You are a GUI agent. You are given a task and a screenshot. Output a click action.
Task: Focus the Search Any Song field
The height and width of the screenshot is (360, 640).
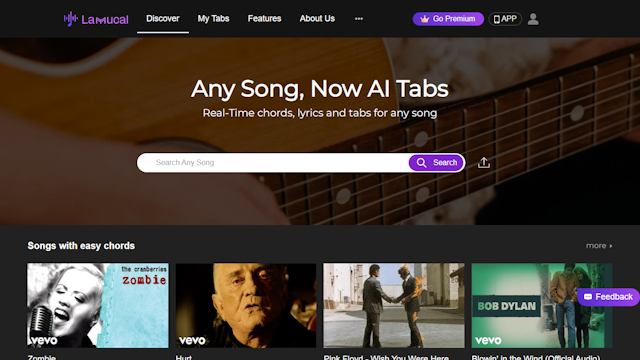coord(273,163)
